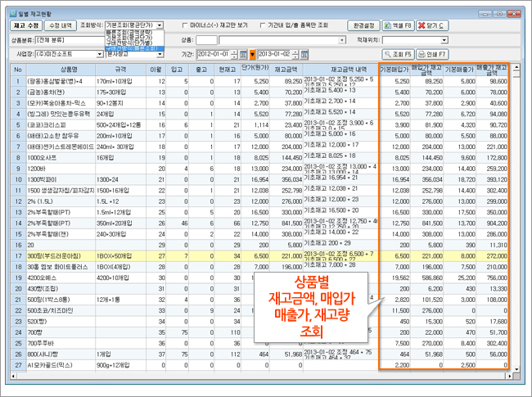Open calendar icon for start date

243,54
